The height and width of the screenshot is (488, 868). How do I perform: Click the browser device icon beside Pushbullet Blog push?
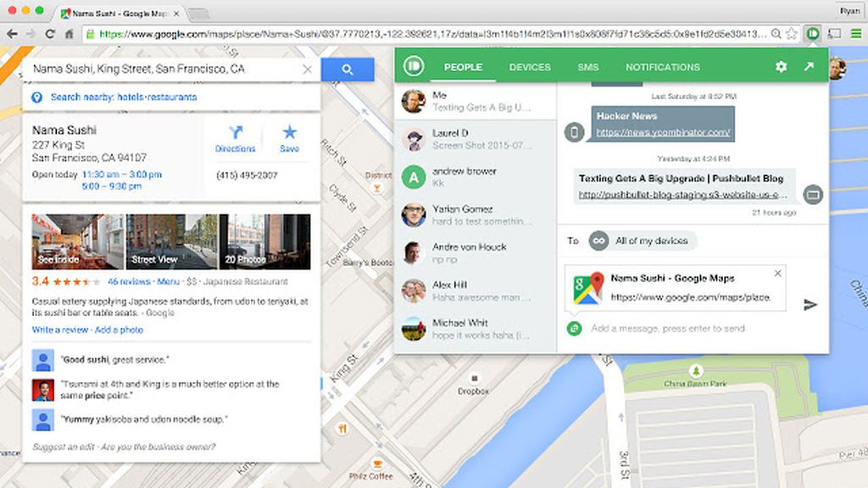(813, 195)
